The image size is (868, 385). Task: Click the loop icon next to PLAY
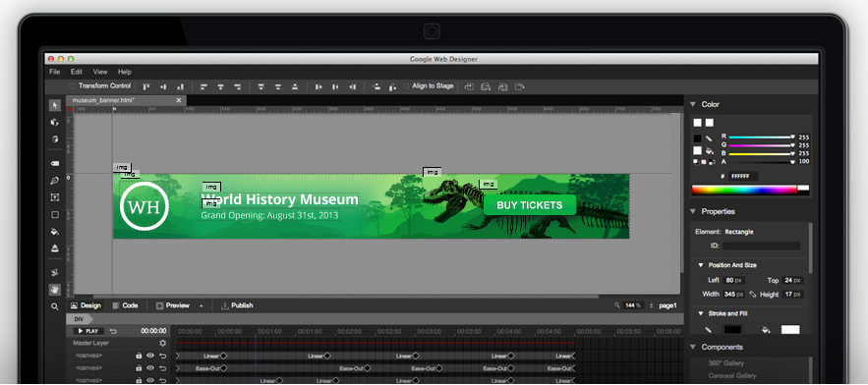(113, 331)
